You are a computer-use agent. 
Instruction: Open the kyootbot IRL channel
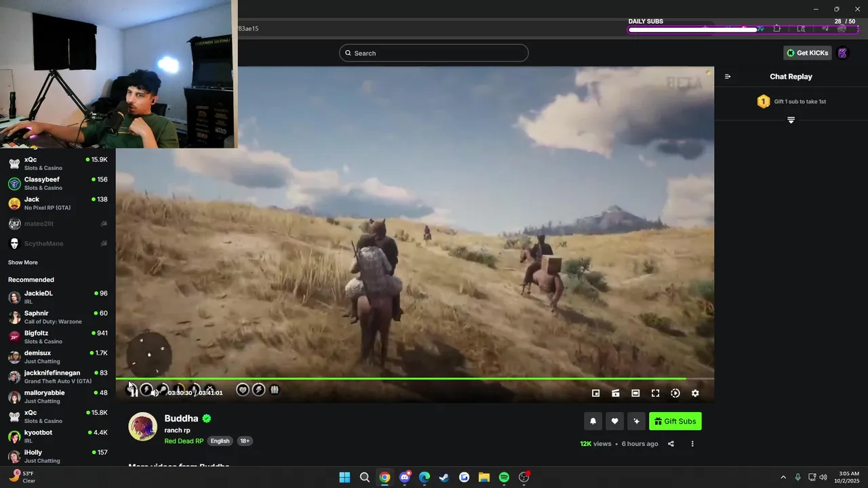click(58, 436)
